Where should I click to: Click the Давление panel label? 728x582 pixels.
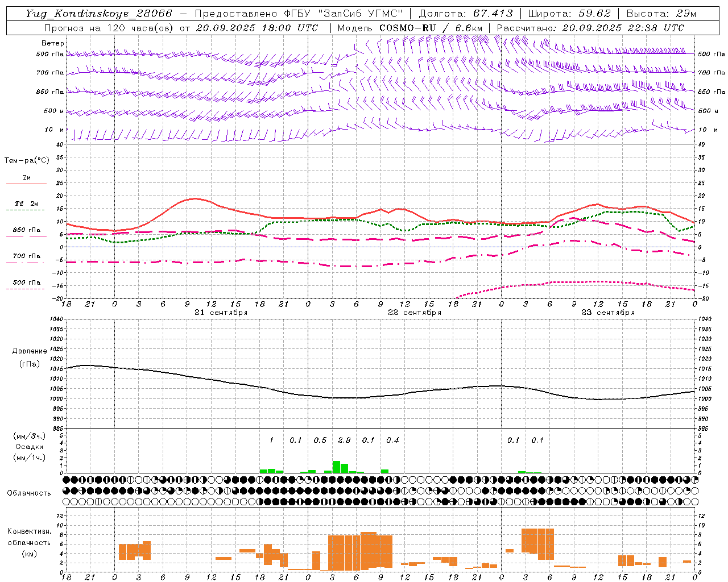30,351
